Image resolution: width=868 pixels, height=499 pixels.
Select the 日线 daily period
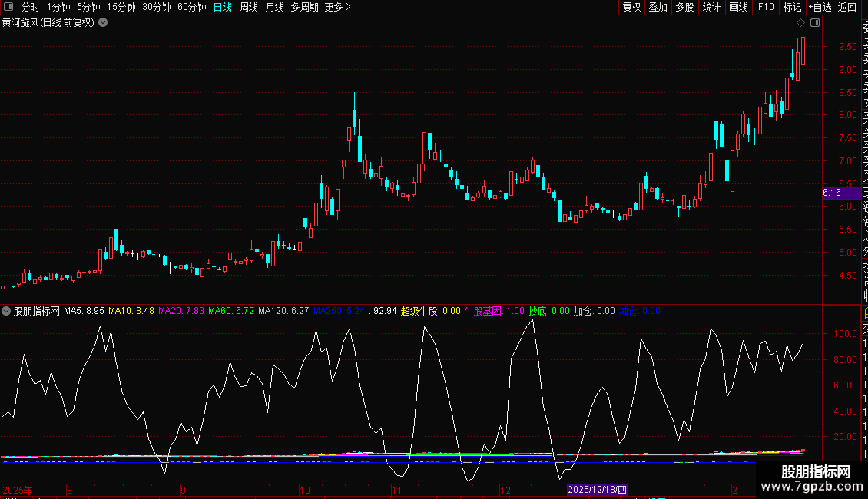tap(223, 7)
